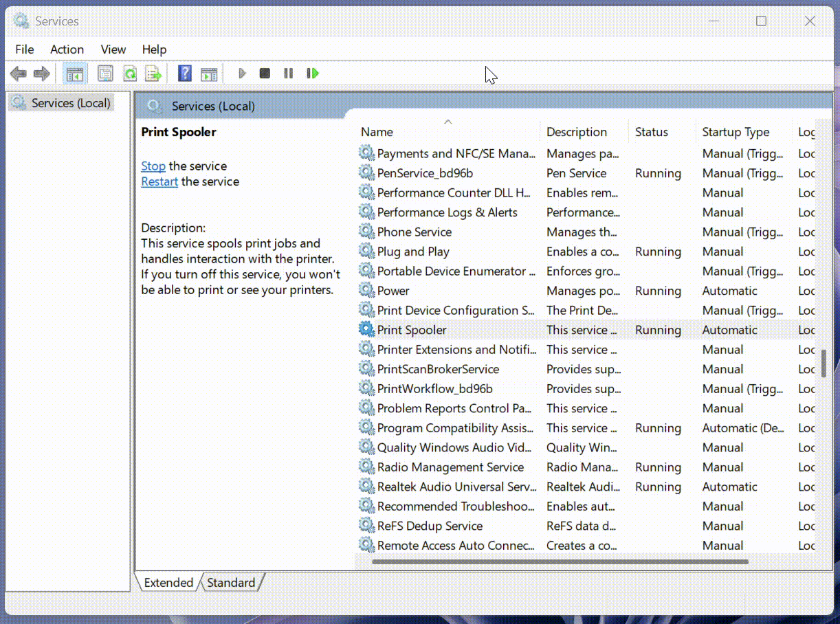
Task: Select PrintWorkflow_bd96b service name
Action: 435,389
